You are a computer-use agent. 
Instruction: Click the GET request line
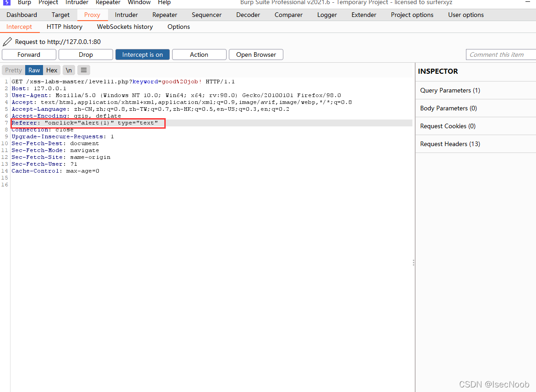tap(123, 82)
